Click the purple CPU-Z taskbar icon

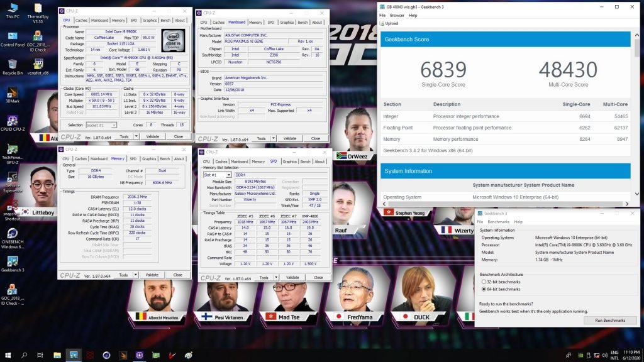coord(139,355)
